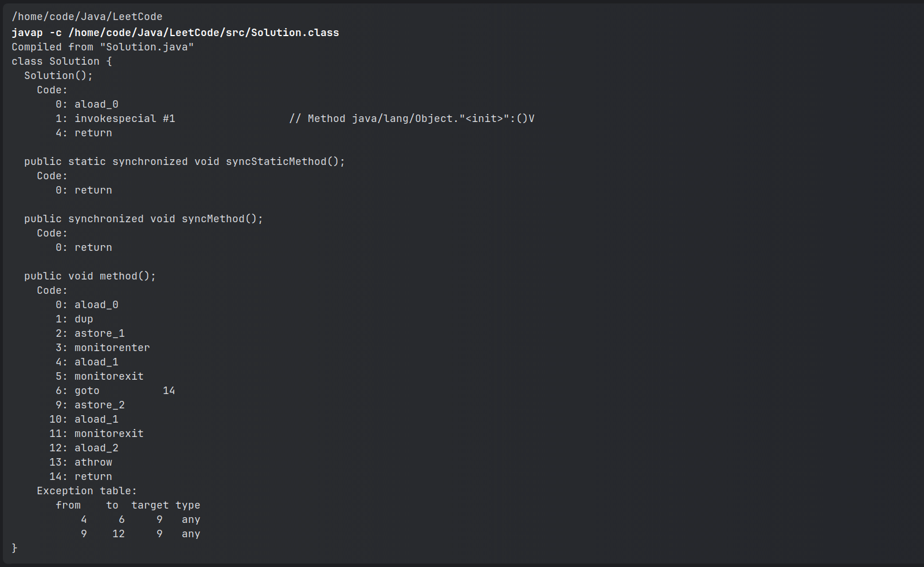Click the goto instruction
The image size is (924, 567).
(87, 391)
